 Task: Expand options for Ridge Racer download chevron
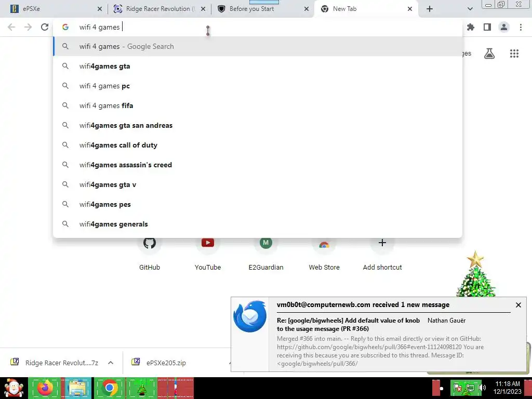click(111, 363)
